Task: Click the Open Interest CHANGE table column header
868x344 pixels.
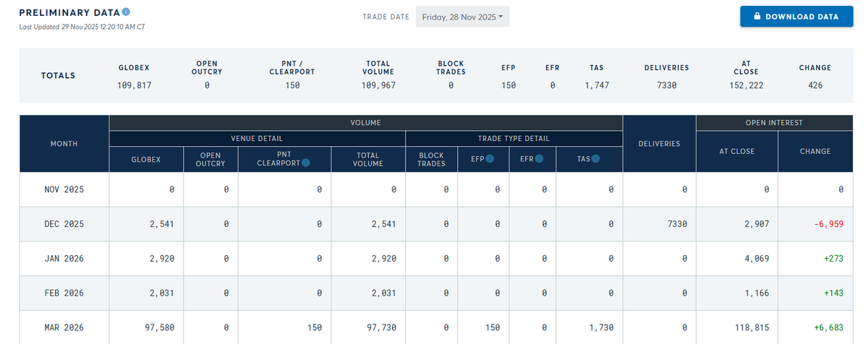Action: tap(815, 151)
